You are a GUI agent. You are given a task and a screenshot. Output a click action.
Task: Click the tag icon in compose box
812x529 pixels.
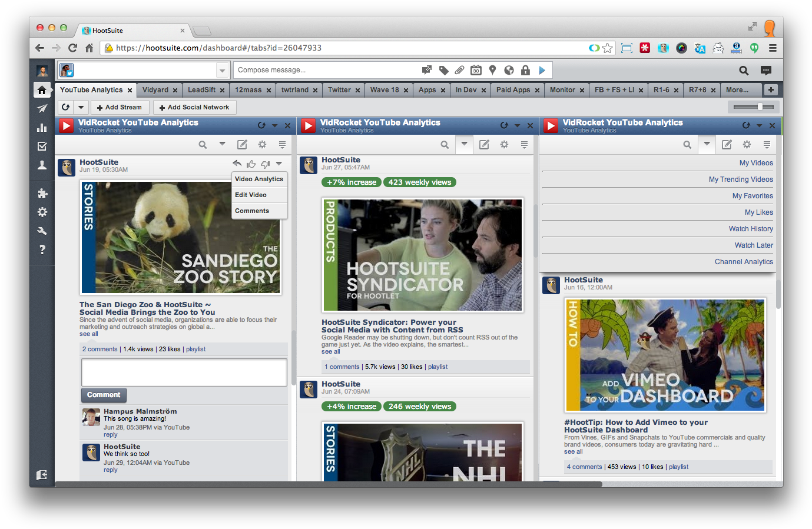(x=443, y=70)
